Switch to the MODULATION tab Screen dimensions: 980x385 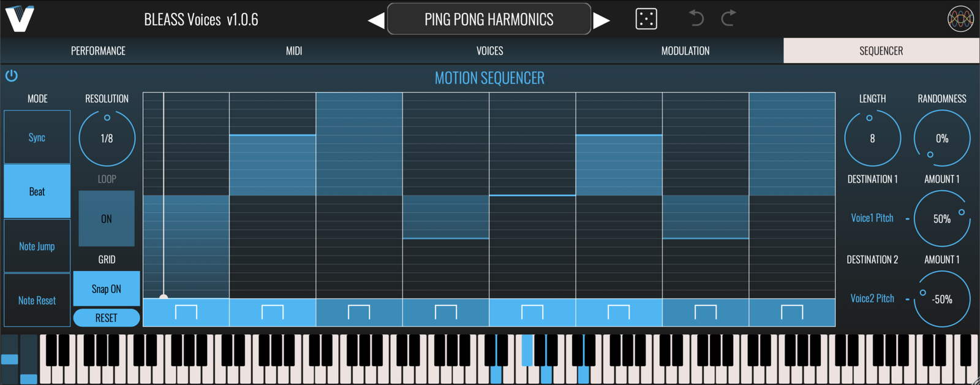coord(685,51)
